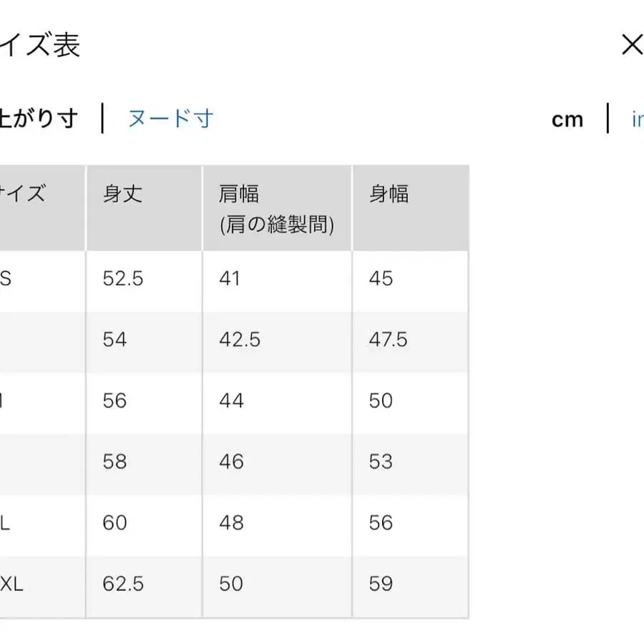Click the 56 body width for XL
Screen dimensions: 644x644
[x=381, y=523]
